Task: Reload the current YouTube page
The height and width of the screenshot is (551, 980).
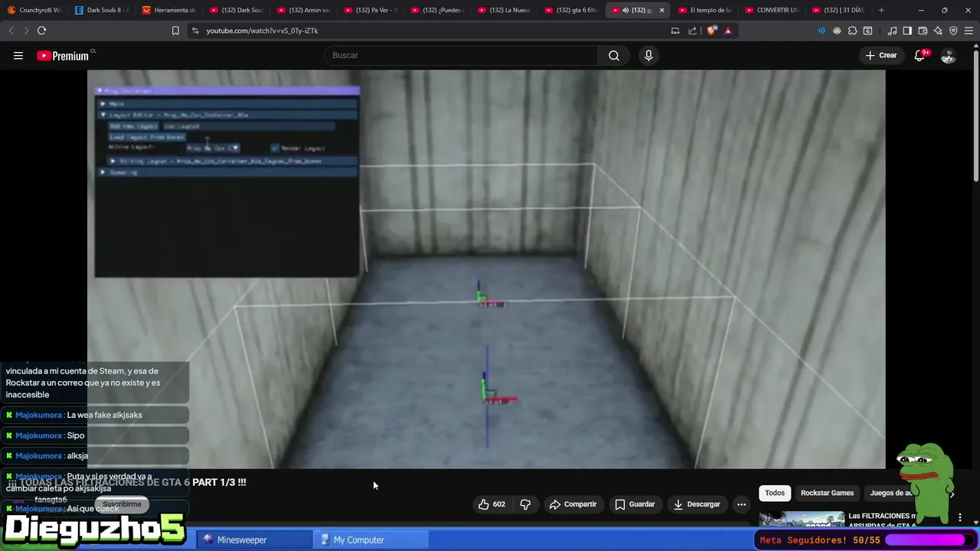Action: (41, 31)
